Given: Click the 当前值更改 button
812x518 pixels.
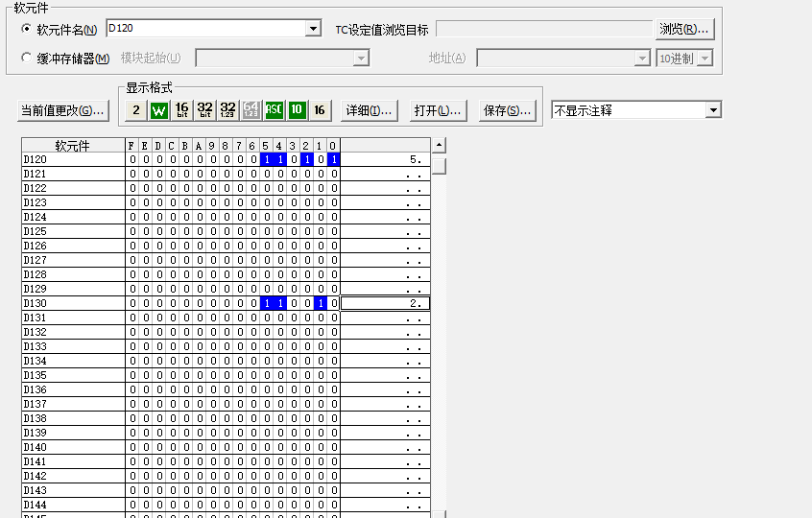Looking at the screenshot, I should (62, 110).
